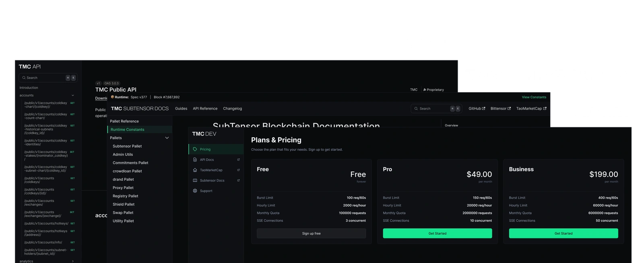Click the TMC SUBTENSOR DOCS logo
The image size is (644, 263).
click(x=140, y=108)
